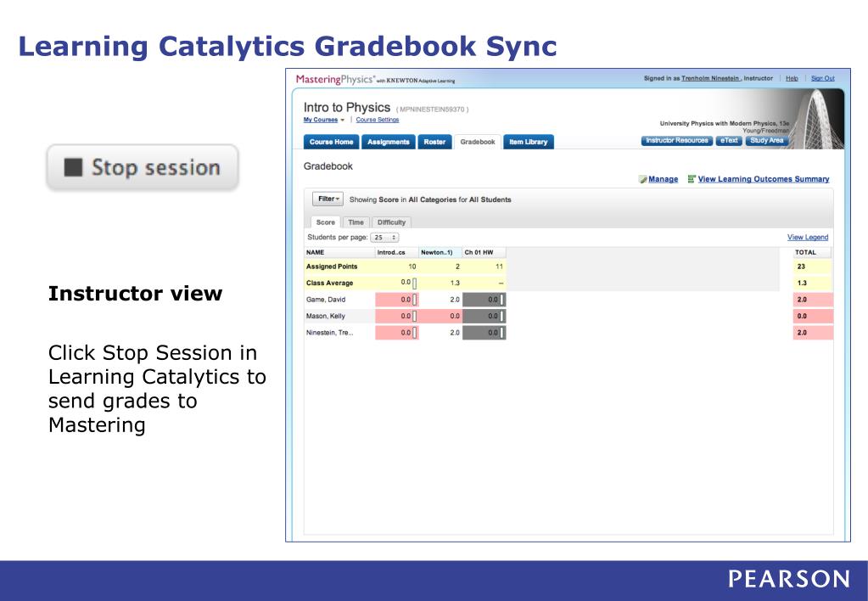This screenshot has width=868, height=601.
Task: Click Ninestein's Introd..cs score cell
Action: pos(397,333)
